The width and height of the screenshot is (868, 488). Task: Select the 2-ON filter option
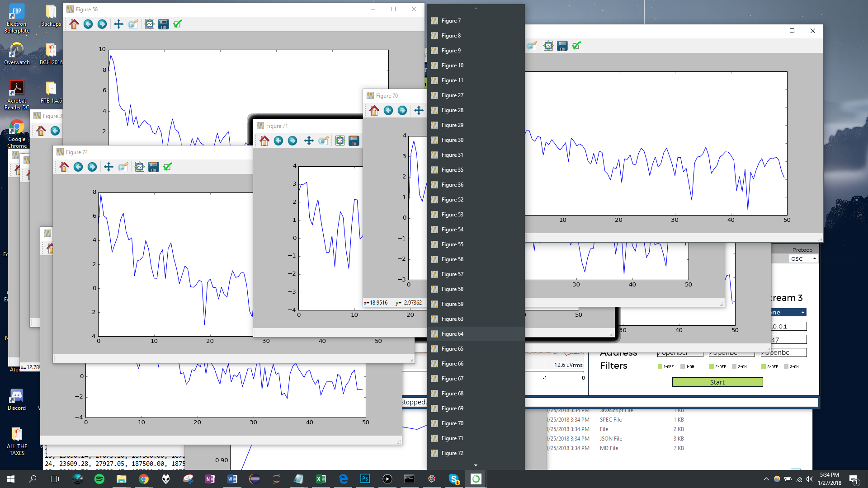(735, 367)
